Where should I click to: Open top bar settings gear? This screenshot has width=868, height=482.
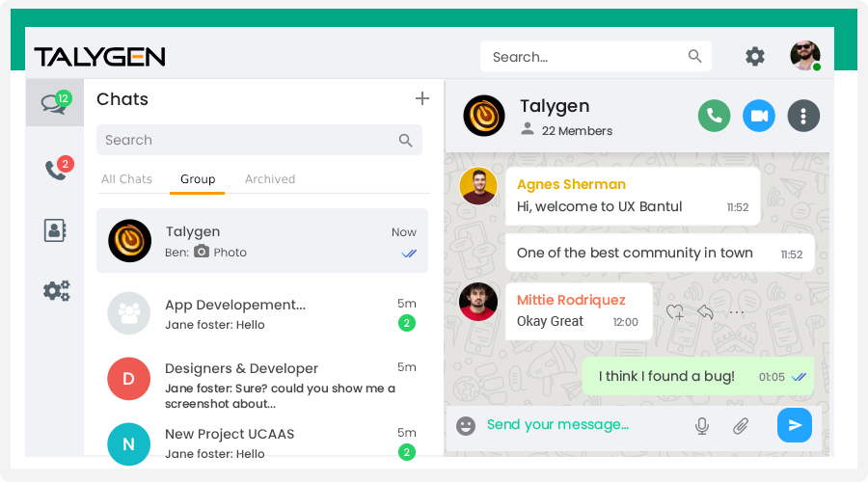pos(754,57)
